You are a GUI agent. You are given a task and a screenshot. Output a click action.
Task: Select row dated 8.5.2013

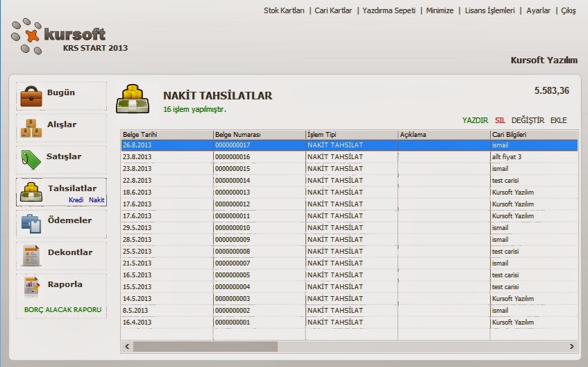349,311
